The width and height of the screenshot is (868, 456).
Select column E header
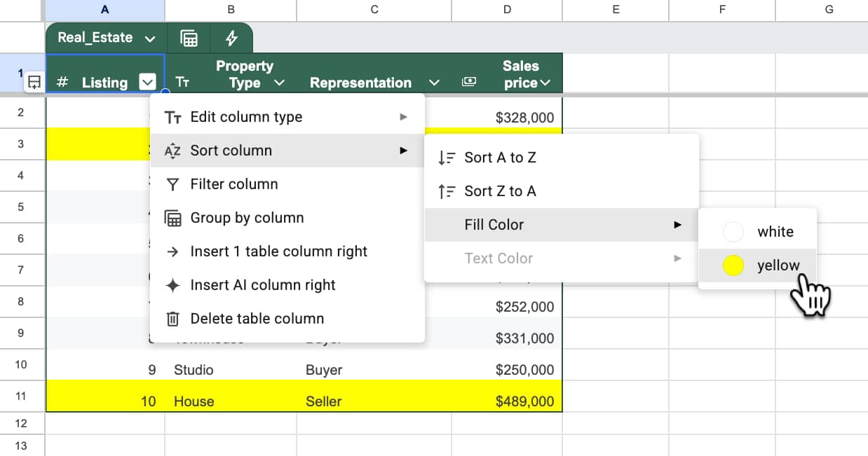pos(616,10)
